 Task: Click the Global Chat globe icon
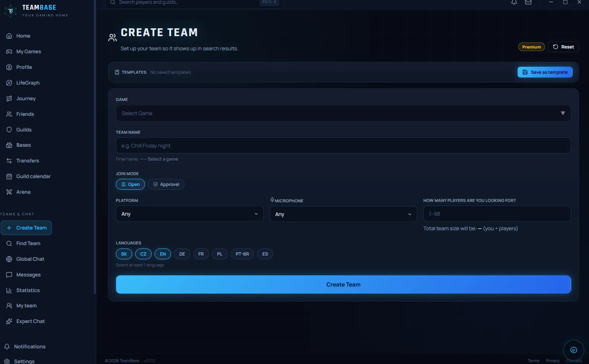pos(9,259)
